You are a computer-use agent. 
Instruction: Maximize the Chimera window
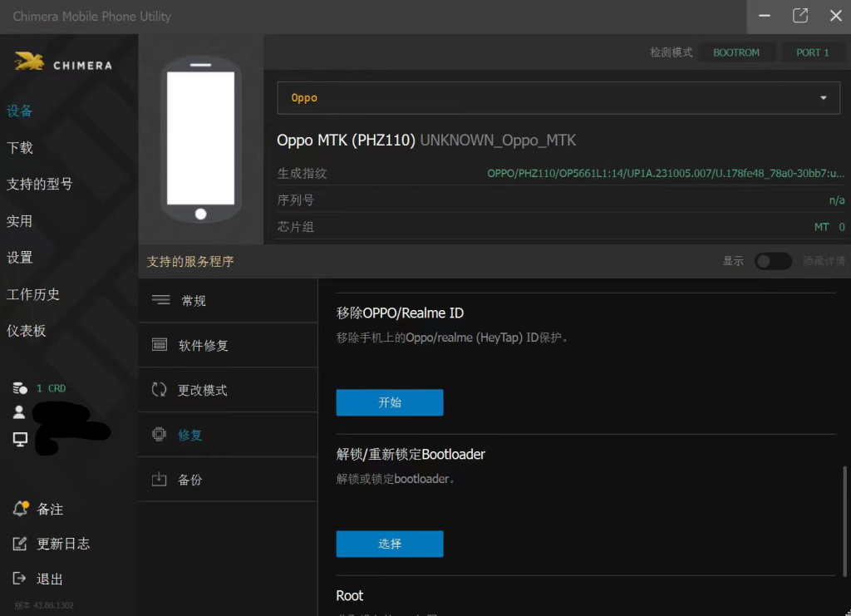[800, 16]
